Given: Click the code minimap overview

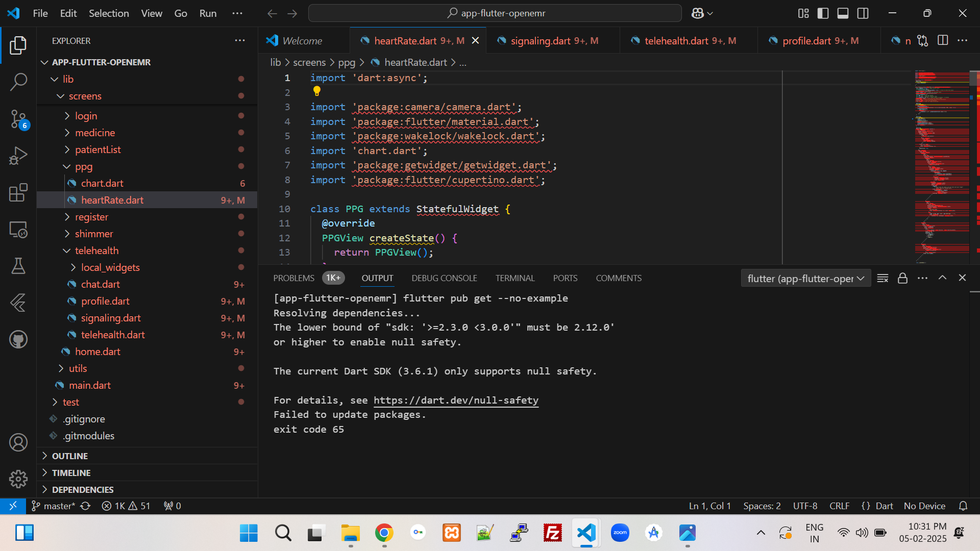Looking at the screenshot, I should click(942, 167).
